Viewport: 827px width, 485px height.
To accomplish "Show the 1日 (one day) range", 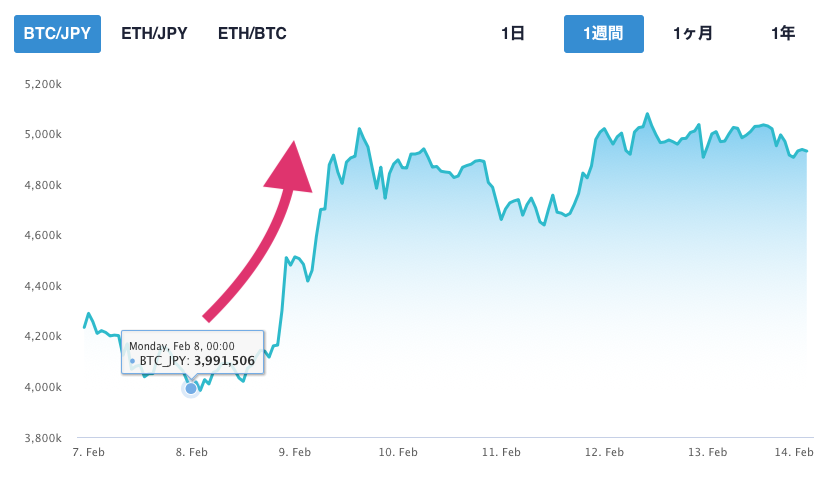I will pyautogui.click(x=513, y=34).
